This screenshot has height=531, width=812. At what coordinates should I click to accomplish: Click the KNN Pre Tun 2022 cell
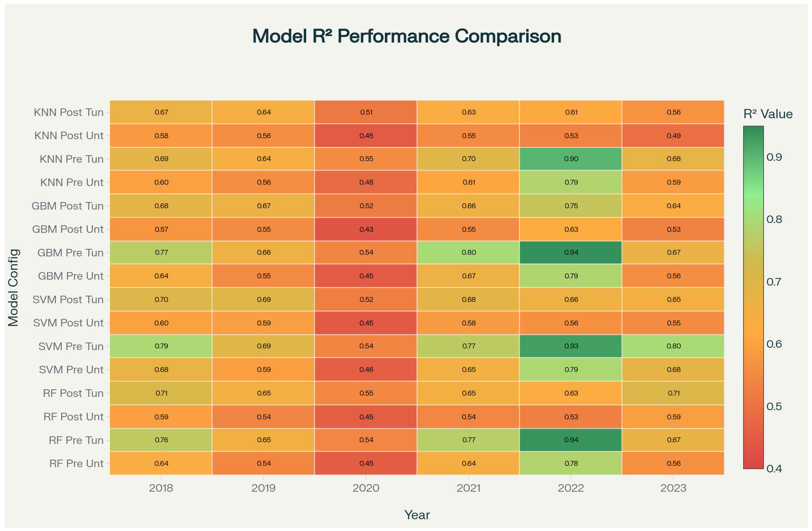tap(571, 159)
